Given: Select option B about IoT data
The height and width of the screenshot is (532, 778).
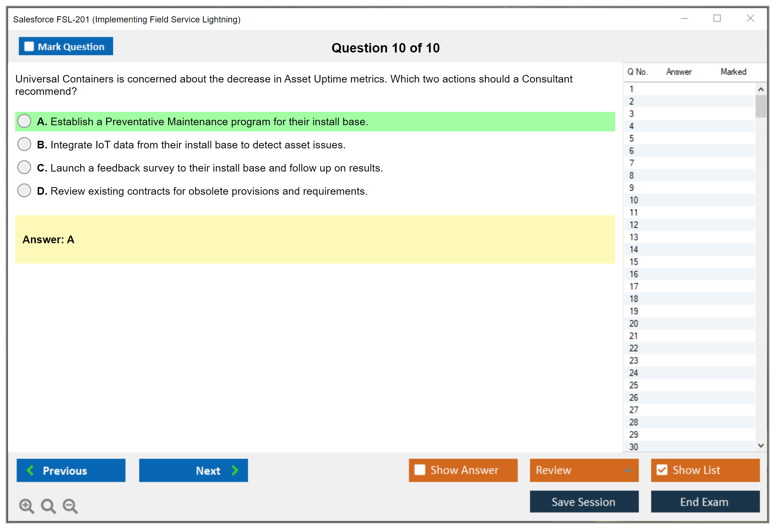Looking at the screenshot, I should (24, 144).
